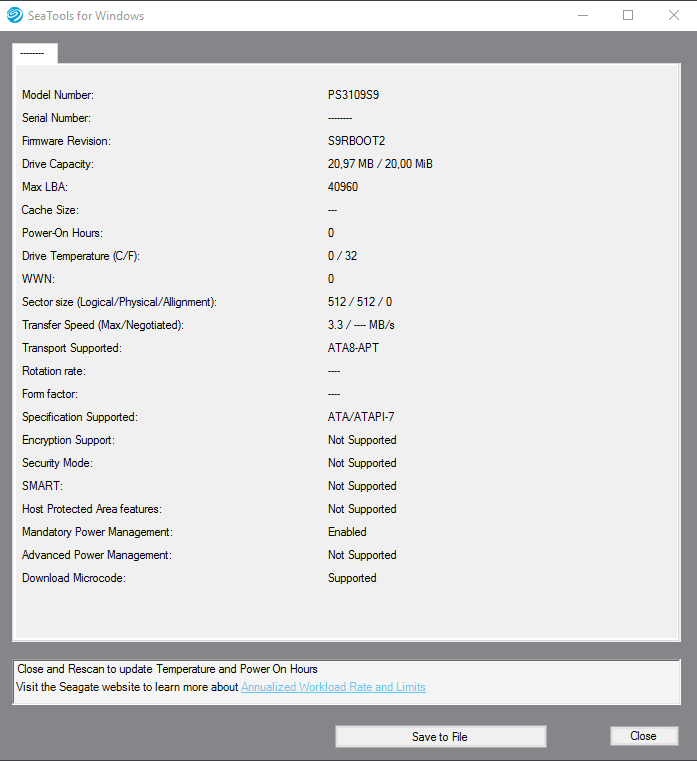This screenshot has width=697, height=761.
Task: Select specification value ATA/ATAPI-7
Action: tap(361, 417)
